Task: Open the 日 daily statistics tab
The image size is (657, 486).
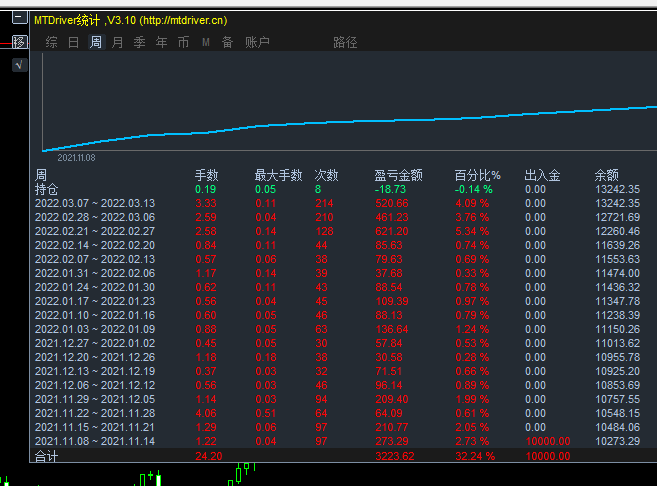Action: [73, 42]
